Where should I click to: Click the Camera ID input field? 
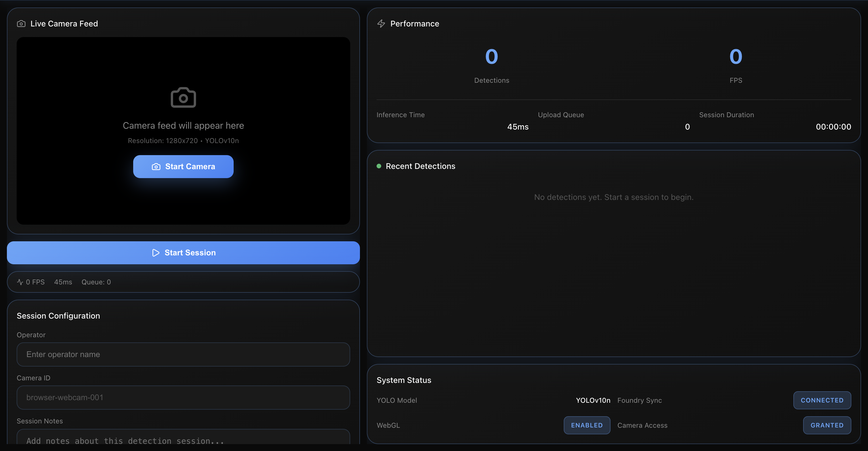[x=183, y=397]
